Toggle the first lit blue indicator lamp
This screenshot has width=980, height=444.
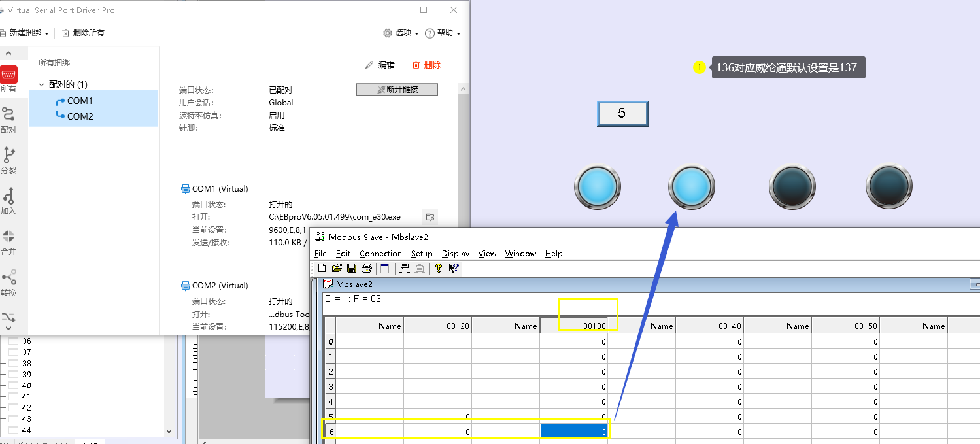pyautogui.click(x=597, y=187)
